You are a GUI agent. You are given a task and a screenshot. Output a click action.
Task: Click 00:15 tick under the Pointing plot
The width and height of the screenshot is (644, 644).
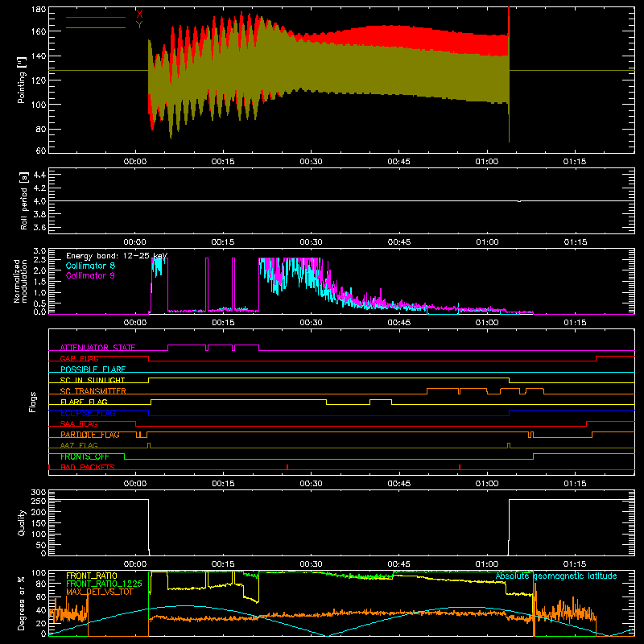223,162
